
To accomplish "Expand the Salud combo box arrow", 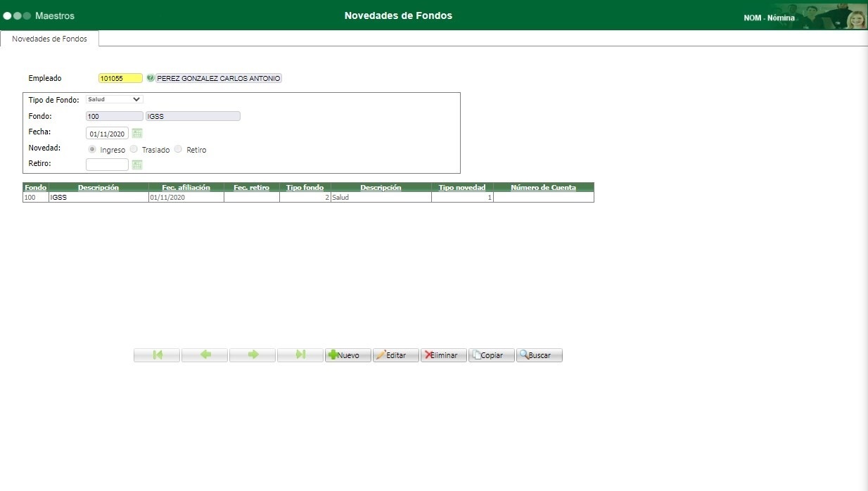I will click(138, 99).
